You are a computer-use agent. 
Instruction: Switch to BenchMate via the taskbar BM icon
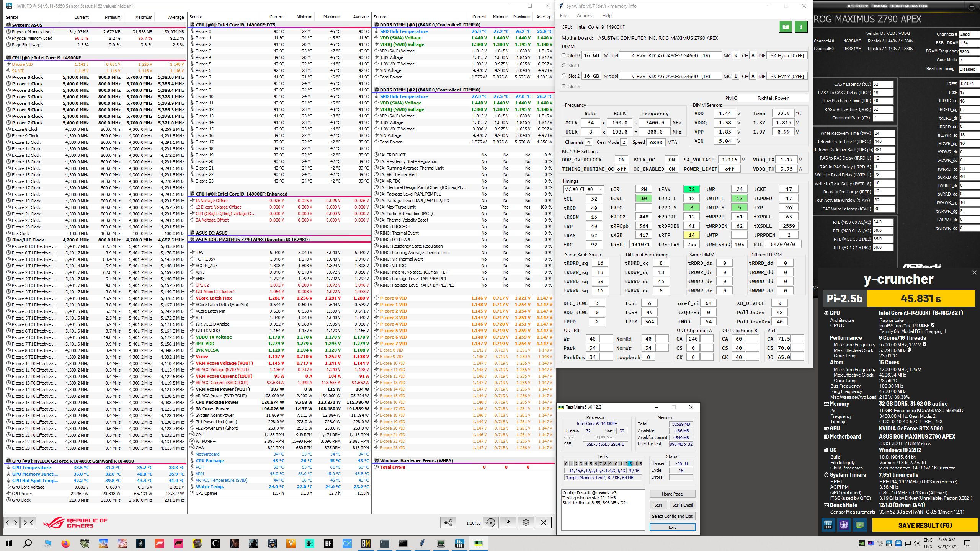coord(366,543)
